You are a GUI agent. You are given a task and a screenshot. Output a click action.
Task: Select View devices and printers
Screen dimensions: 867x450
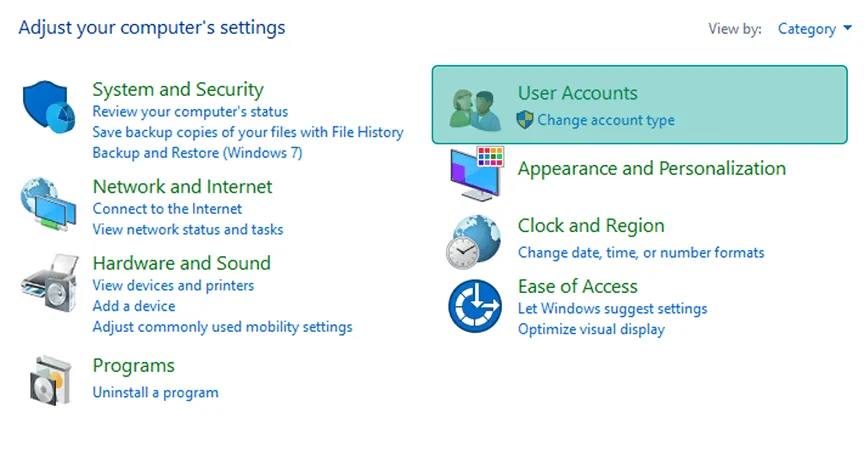[x=173, y=286]
